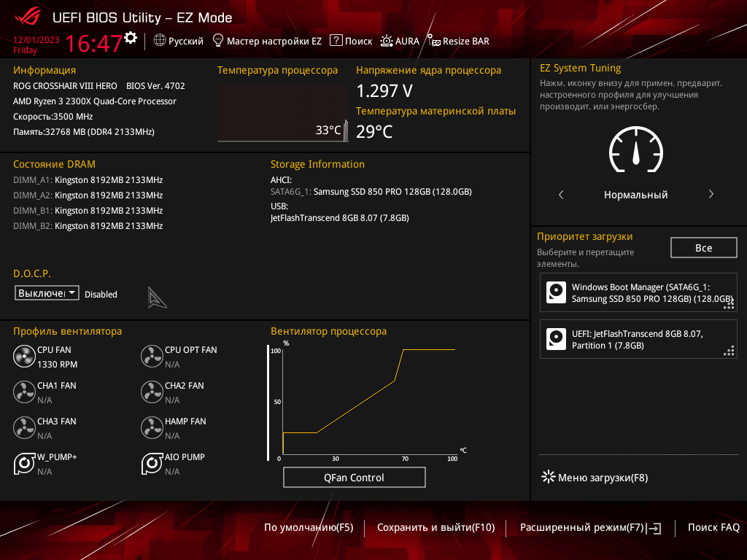Click the search question mark icon
Screen dimensions: 747x560
[x=336, y=41]
